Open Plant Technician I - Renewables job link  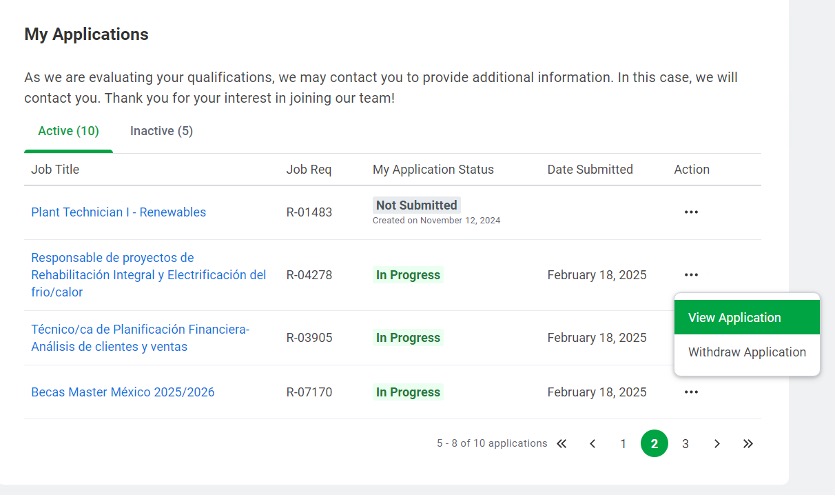coord(118,212)
